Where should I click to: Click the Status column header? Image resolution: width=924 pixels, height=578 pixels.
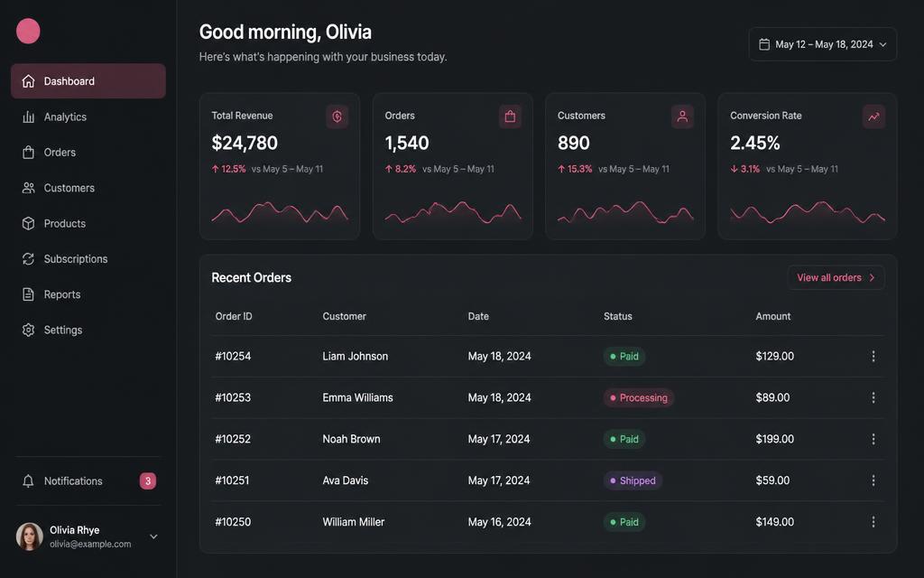(x=617, y=316)
